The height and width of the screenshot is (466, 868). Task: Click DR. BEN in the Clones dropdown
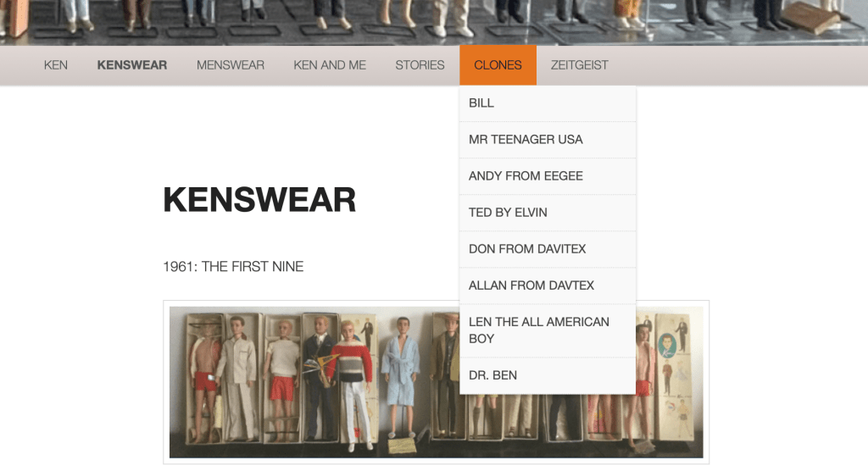(x=492, y=375)
